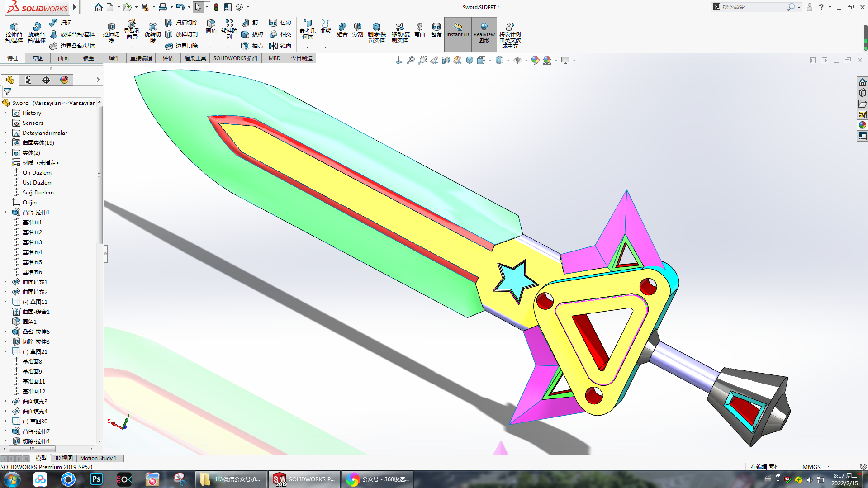
Task: Switch to the 3D 视图 tab
Action: [x=63, y=458]
